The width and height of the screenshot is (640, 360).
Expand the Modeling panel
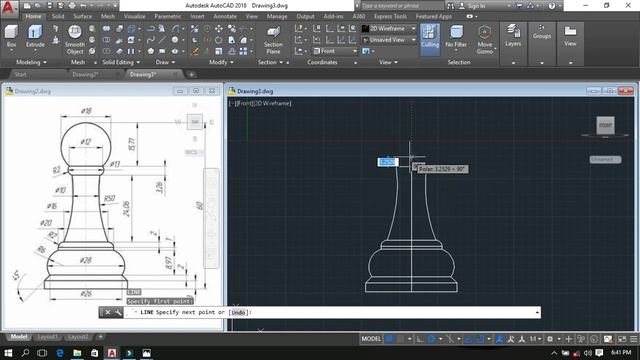(31, 62)
